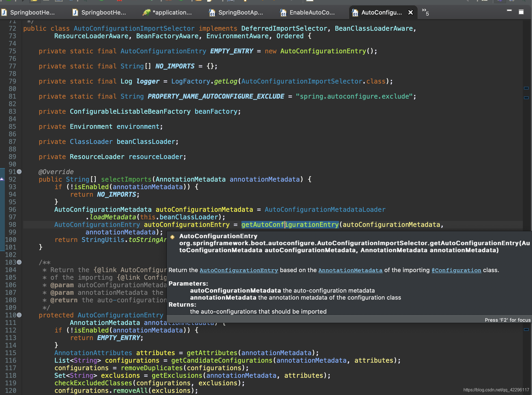
Task: Click AutoConfigurationMetadataLoader on line 96
Action: click(325, 210)
